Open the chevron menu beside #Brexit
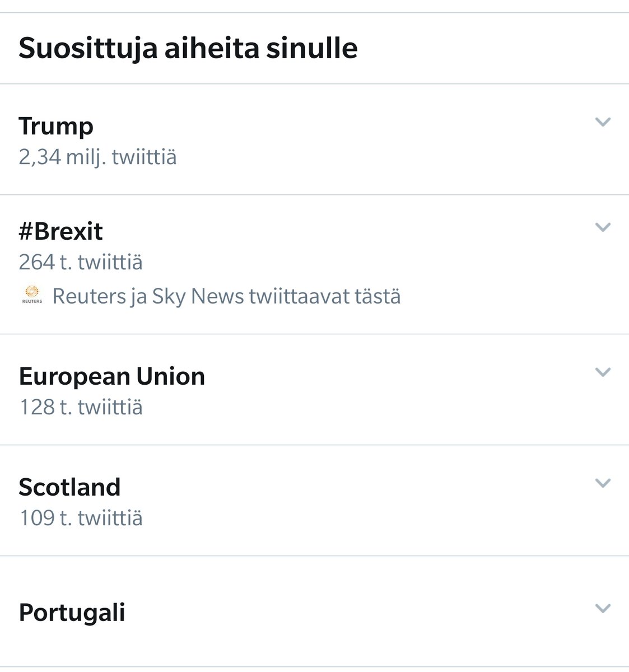Viewport: 629px width, 672px height. click(603, 227)
